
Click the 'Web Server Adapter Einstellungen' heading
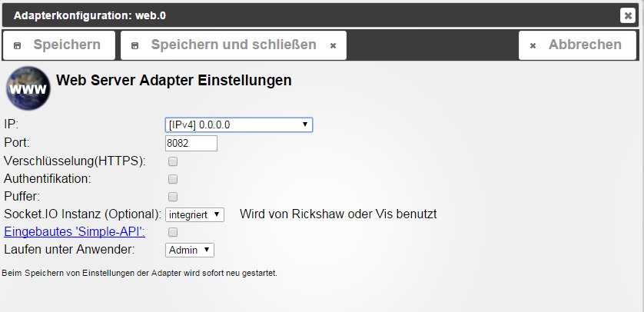174,80
